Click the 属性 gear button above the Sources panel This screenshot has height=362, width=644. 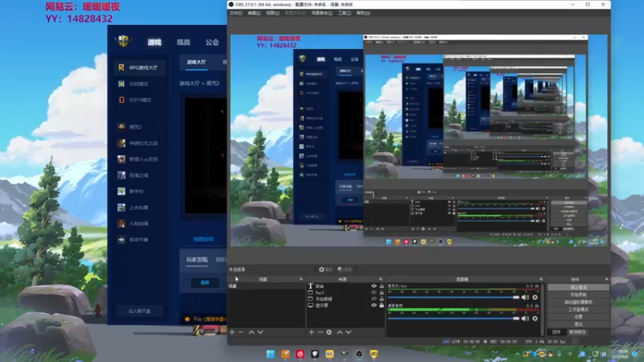coord(325,269)
